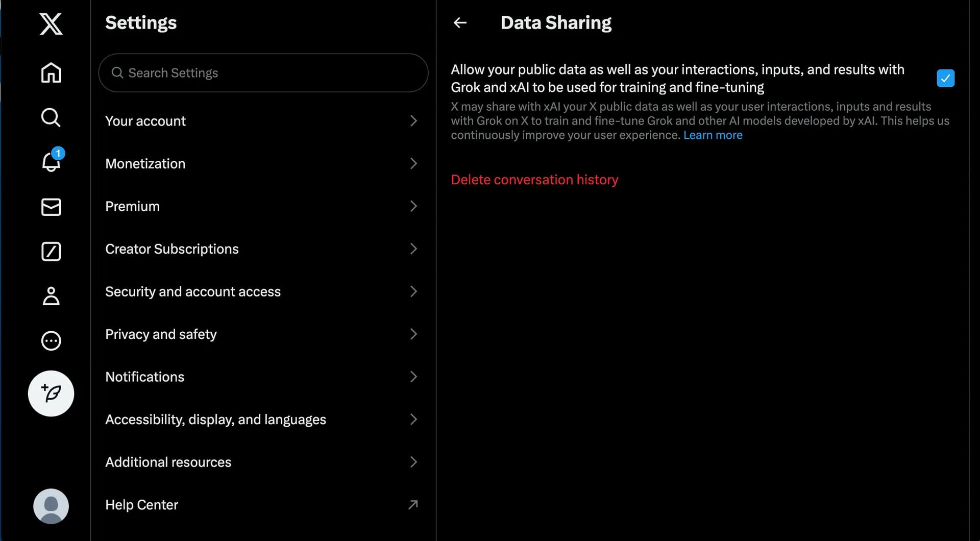Select Privacy and safety menu item
The image size is (980, 541).
coord(161,334)
